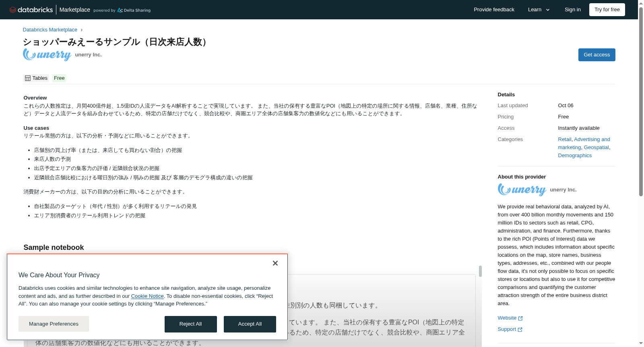This screenshot has height=347, width=644.
Task: Open the Cookie Notice link
Action: [x=147, y=296]
